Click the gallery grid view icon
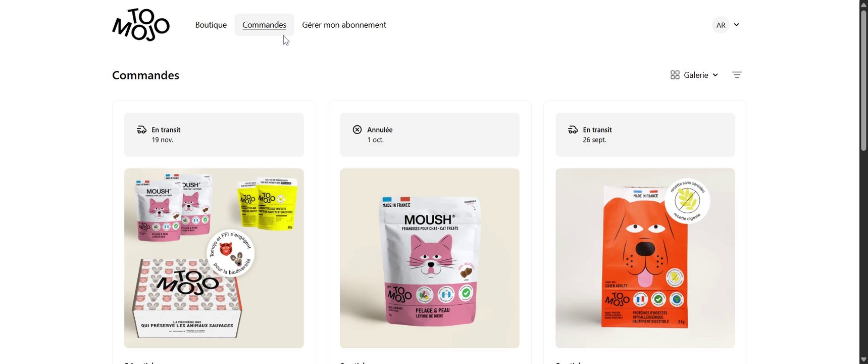 point(675,75)
